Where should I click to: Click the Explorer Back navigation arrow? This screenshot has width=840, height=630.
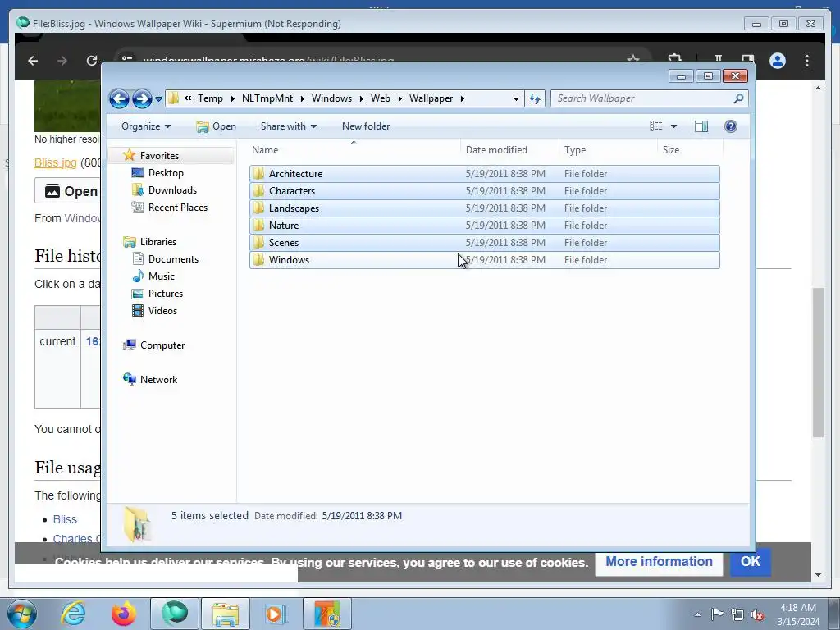119,98
